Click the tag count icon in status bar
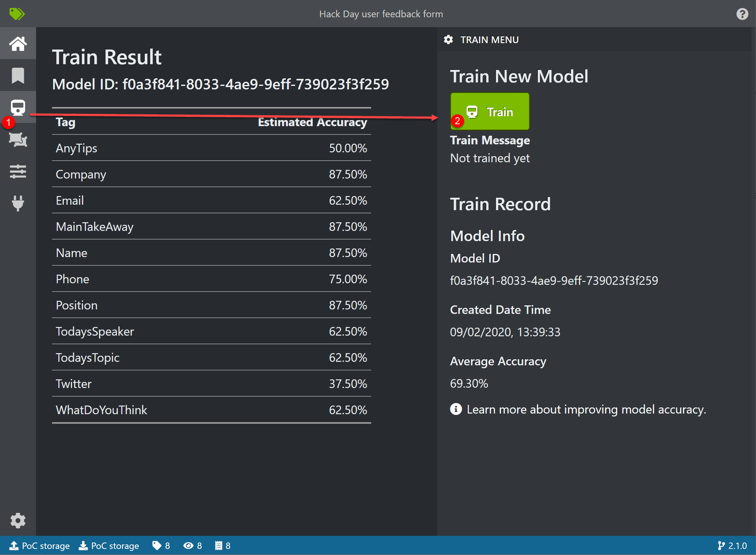 pos(157,546)
